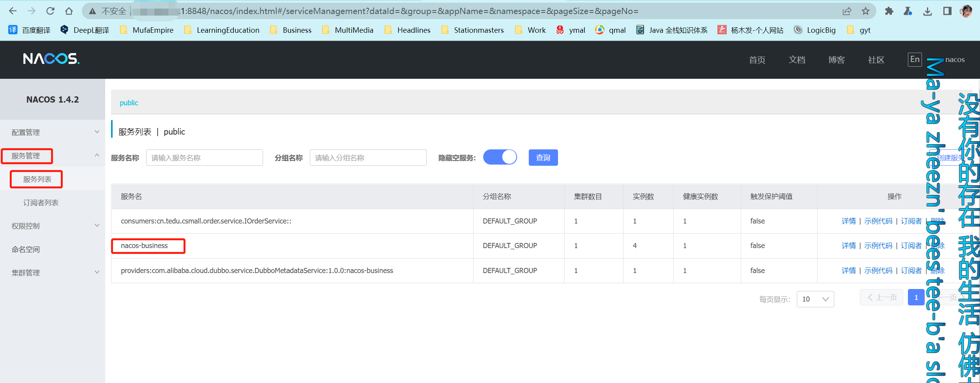
Task: Open the LogicBig bookmark
Action: pos(815,30)
